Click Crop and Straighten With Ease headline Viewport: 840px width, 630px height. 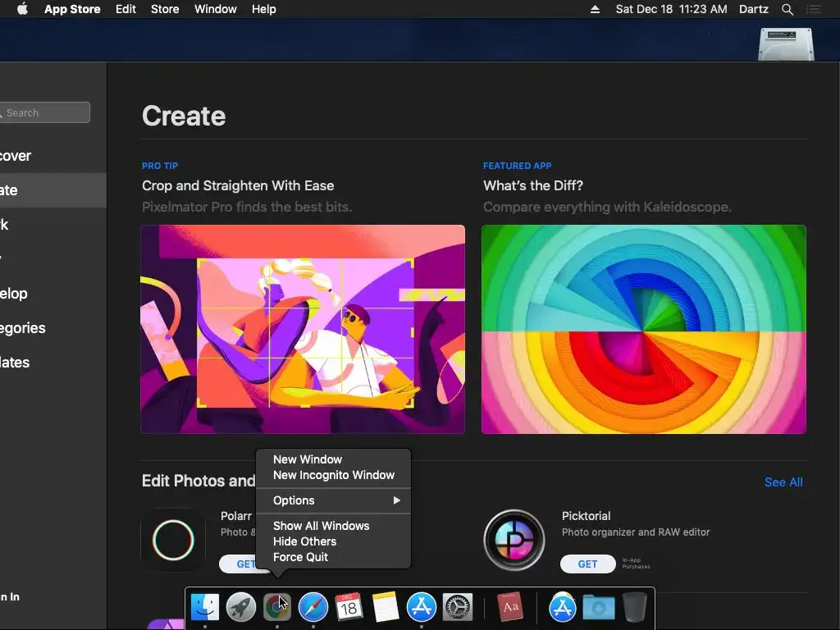(238, 185)
